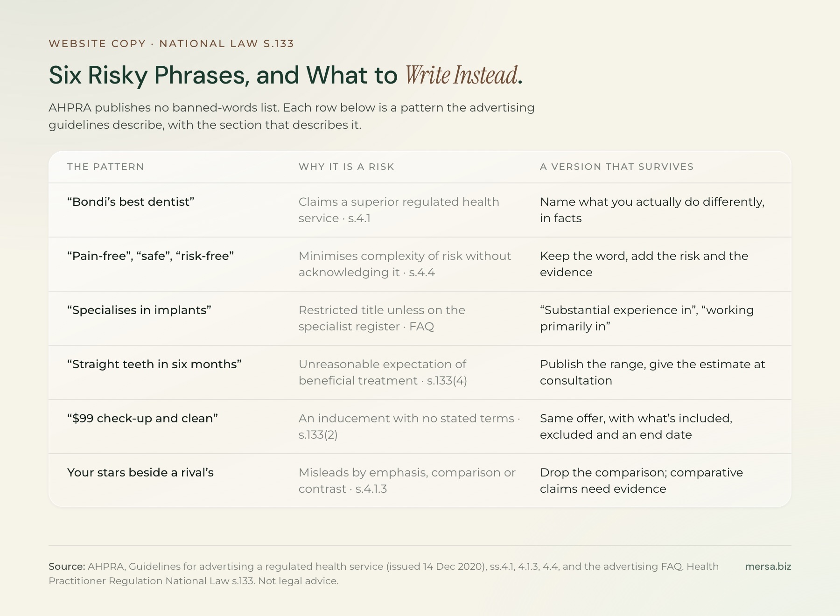Click the Source citation in the footer
The width and height of the screenshot is (840, 616).
384,574
